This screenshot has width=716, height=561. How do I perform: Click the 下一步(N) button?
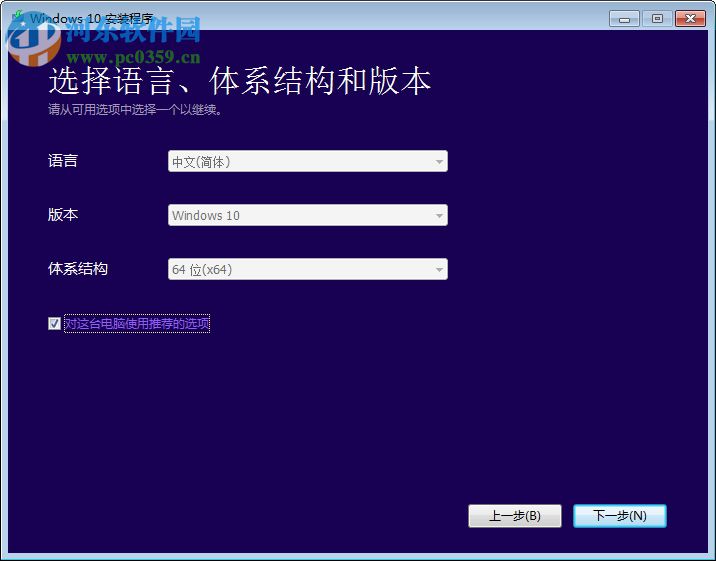pos(620,516)
